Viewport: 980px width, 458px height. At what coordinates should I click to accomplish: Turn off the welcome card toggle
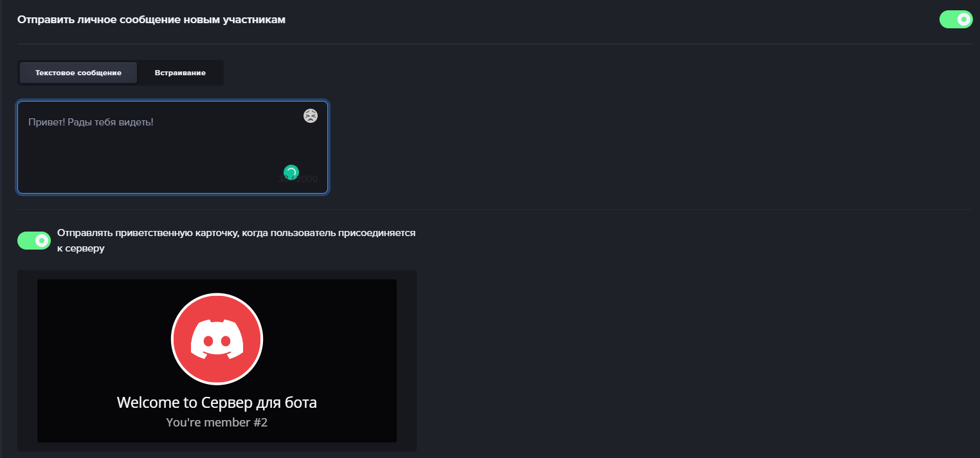pyautogui.click(x=34, y=241)
